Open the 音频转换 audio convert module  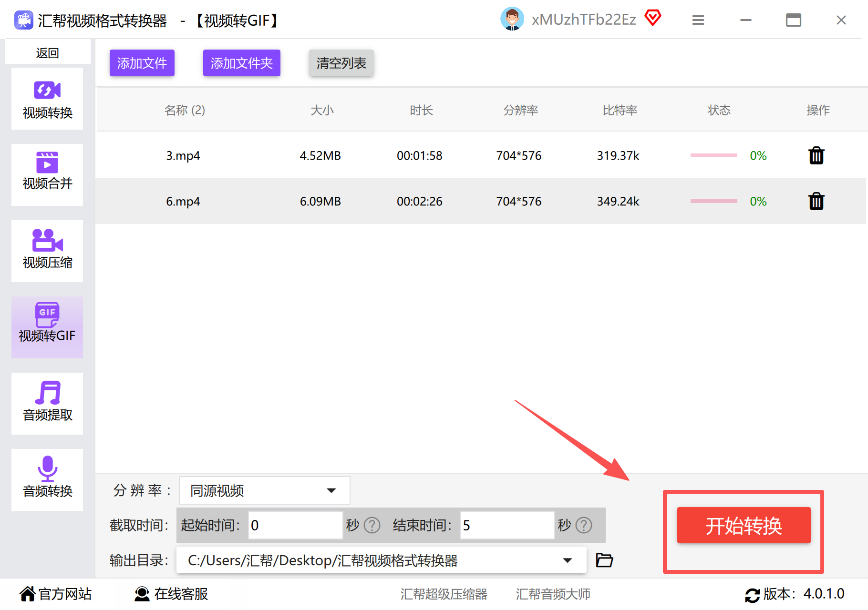tap(47, 480)
